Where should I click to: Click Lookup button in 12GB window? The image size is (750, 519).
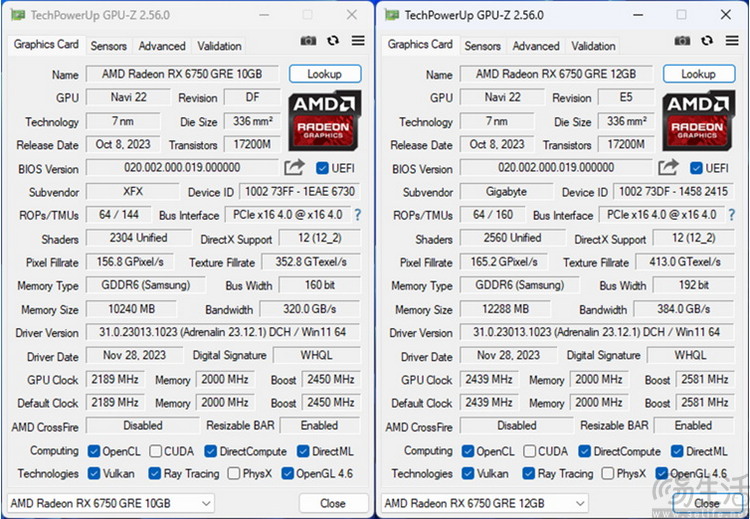(x=699, y=74)
